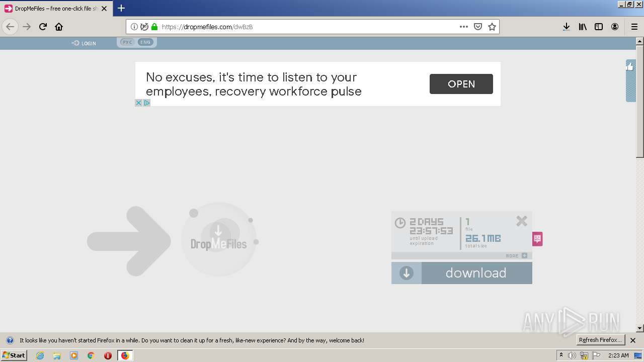644x362 pixels.
Task: Save page to Pocket
Action: tap(478, 27)
